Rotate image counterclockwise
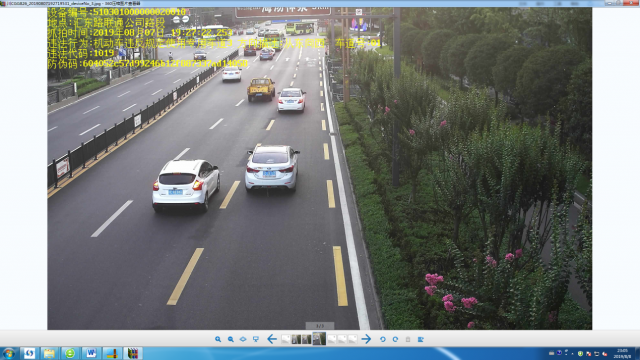The image size is (640, 360). coord(382,339)
